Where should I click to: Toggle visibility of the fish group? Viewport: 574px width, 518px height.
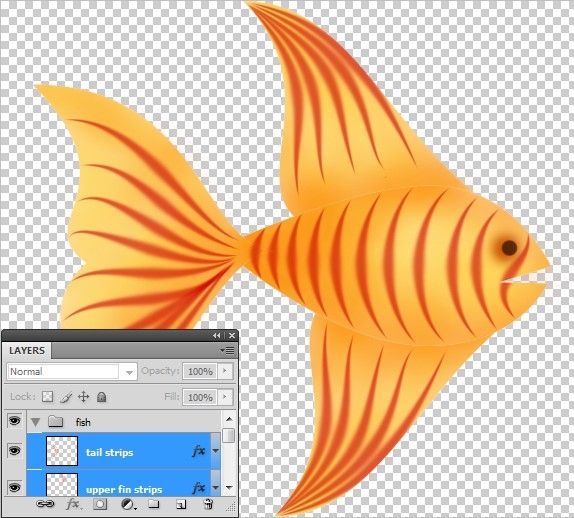pyautogui.click(x=15, y=421)
